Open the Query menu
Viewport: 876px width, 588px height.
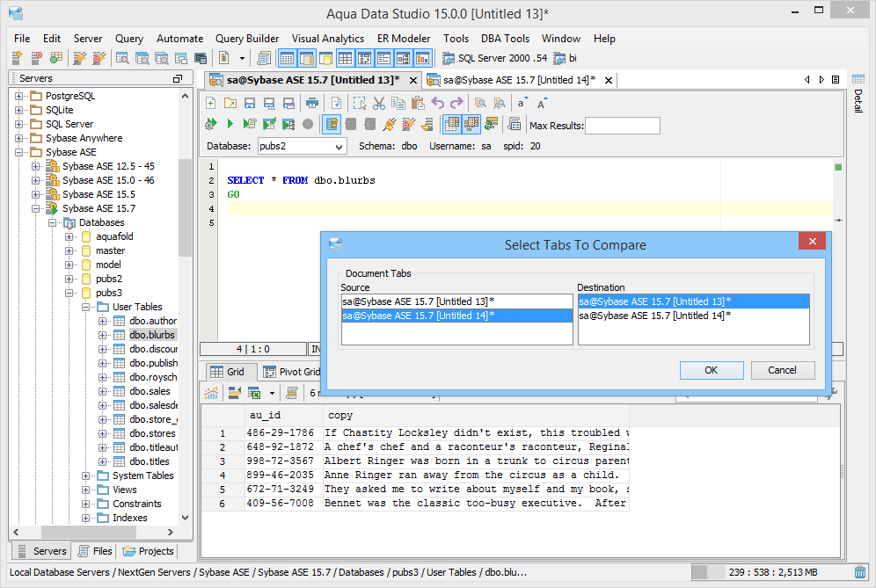click(x=129, y=39)
